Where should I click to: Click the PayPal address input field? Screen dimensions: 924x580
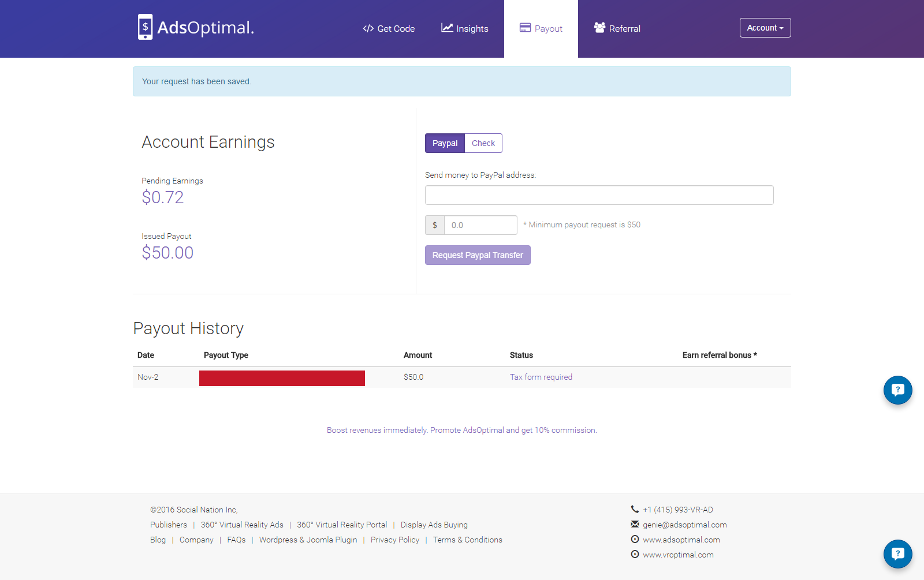coord(599,195)
